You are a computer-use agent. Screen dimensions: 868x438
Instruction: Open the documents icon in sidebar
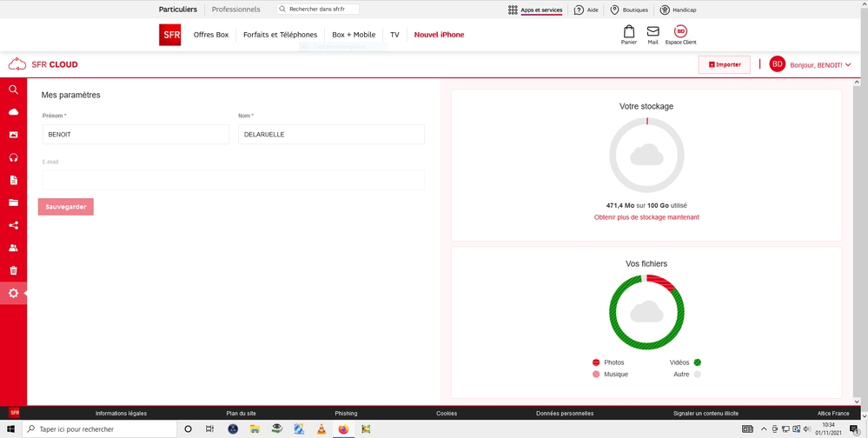pyautogui.click(x=13, y=180)
